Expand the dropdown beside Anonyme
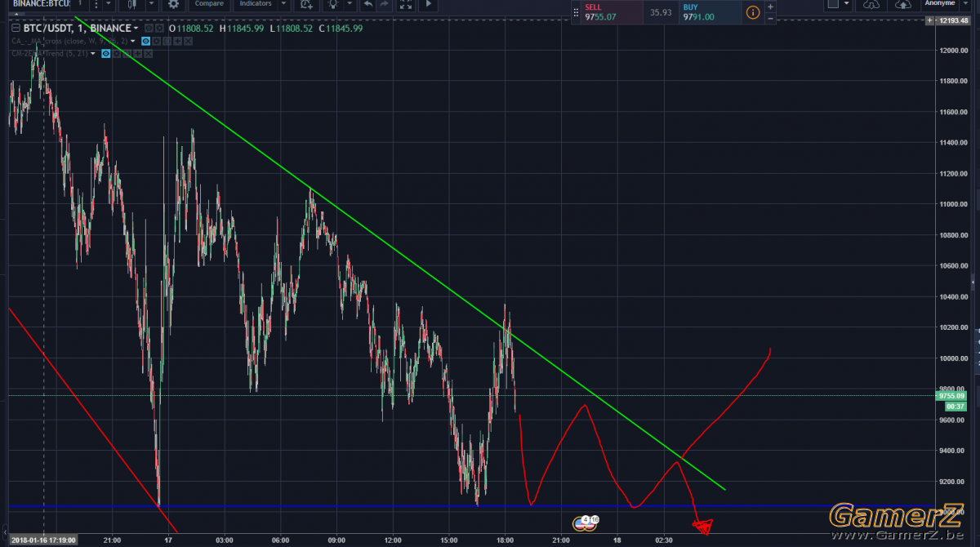This screenshot has width=980, height=547. click(x=967, y=3)
